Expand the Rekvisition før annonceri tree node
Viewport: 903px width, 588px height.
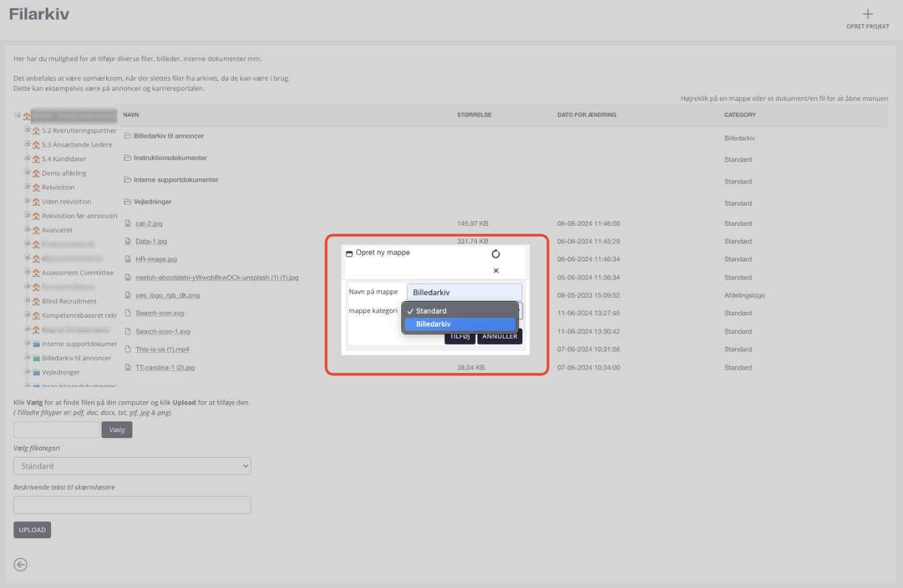(x=27, y=215)
